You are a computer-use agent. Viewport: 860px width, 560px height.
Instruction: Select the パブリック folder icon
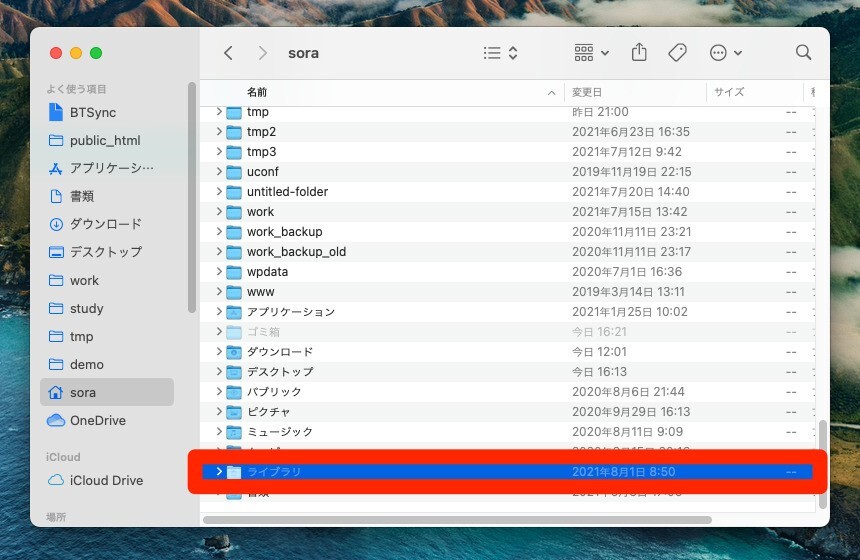pyautogui.click(x=234, y=392)
